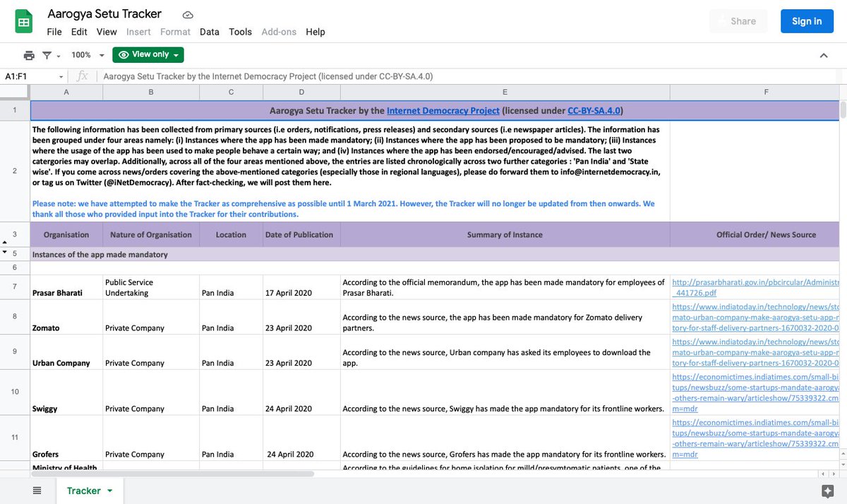Click the select-all corner box

[15, 92]
